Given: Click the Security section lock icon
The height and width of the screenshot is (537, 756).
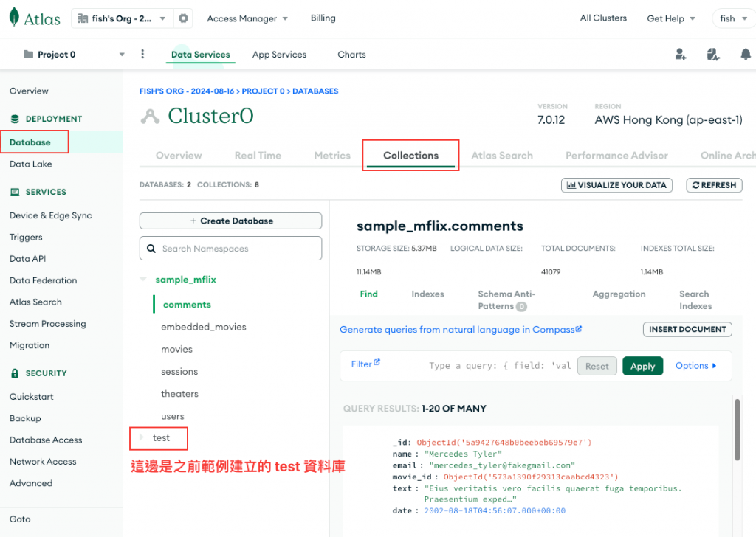Looking at the screenshot, I should click(x=15, y=373).
